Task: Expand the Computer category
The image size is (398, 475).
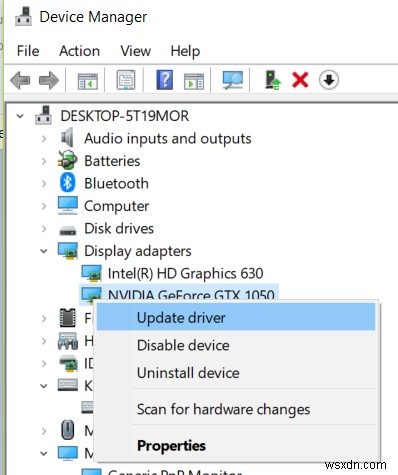Action: point(44,206)
